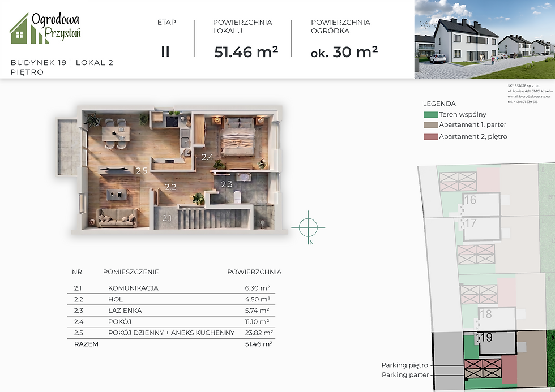Click room label 2.5 on the floor plan
Viewport: 555px width, 392px height.
[x=142, y=170]
